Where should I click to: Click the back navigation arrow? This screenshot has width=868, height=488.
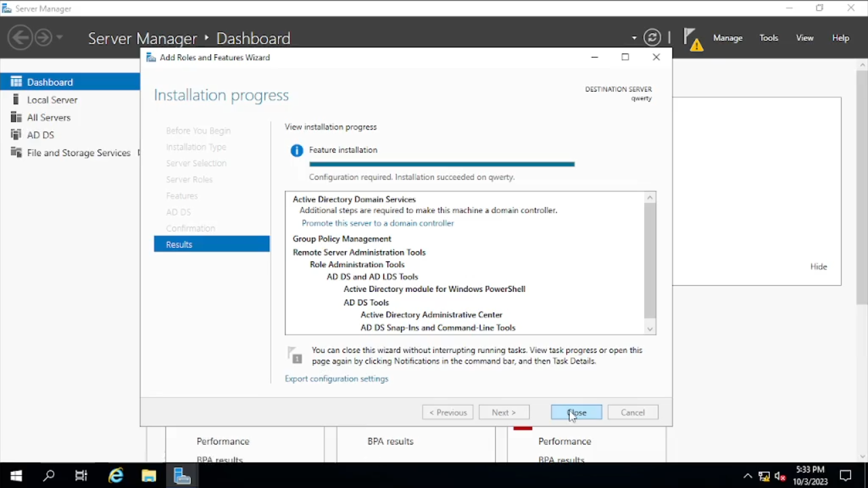[x=20, y=37]
